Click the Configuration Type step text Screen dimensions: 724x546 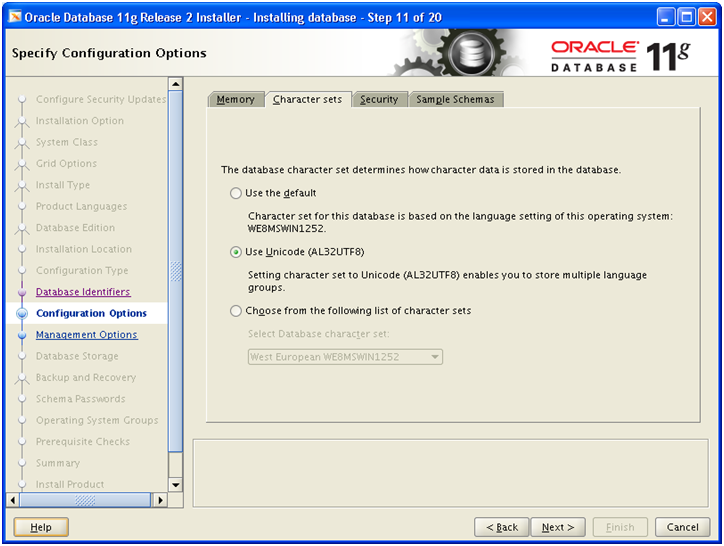click(x=82, y=270)
